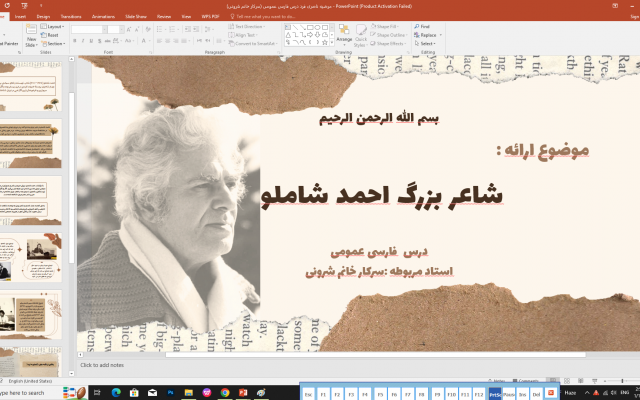
Task: Decrease font size with the smaller A icon
Action: tap(137, 29)
